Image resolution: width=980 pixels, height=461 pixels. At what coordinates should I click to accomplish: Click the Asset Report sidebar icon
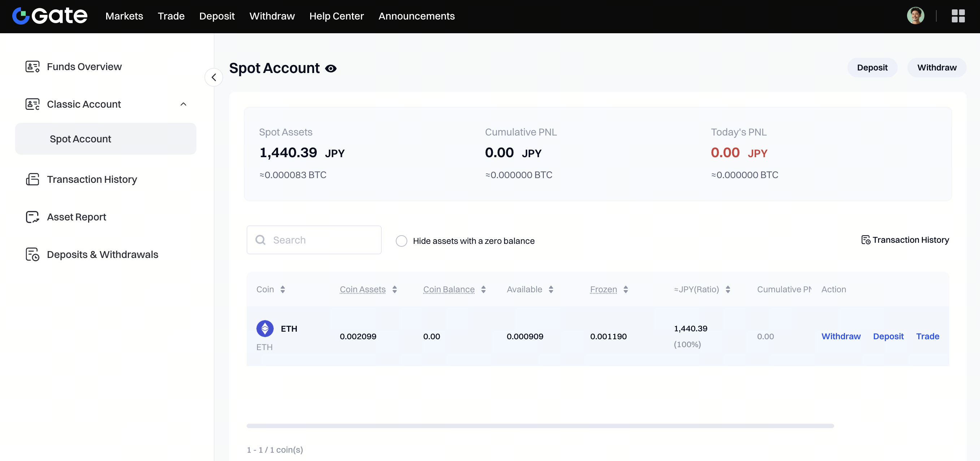pyautogui.click(x=32, y=217)
